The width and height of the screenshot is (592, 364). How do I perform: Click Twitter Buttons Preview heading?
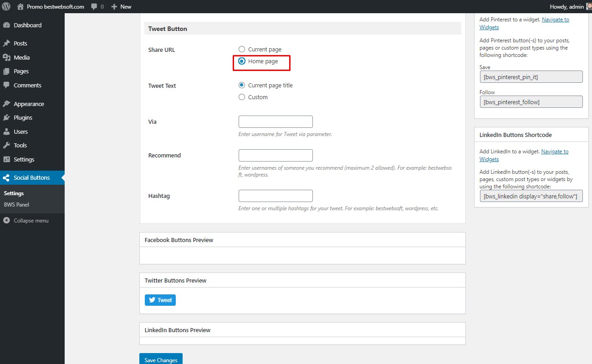click(175, 280)
